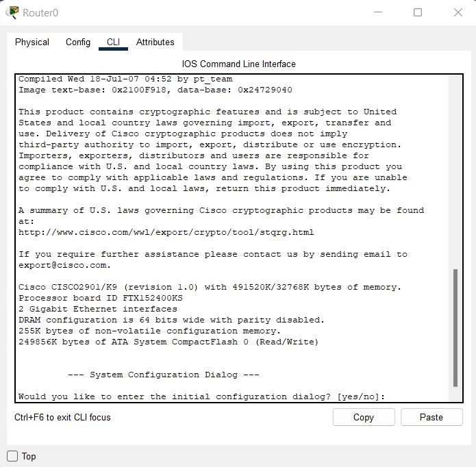Open the Config tab
Viewport: 476px width, 467px height.
tap(78, 42)
